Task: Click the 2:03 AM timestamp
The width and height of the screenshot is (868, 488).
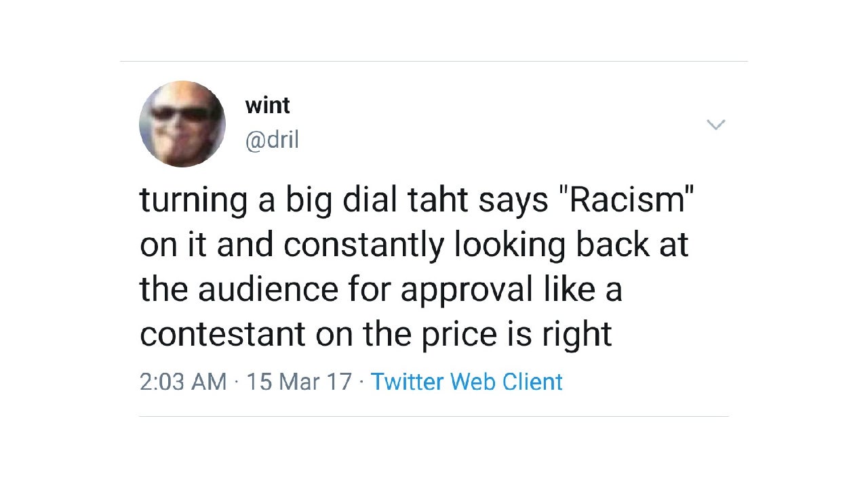Action: pyautogui.click(x=182, y=382)
